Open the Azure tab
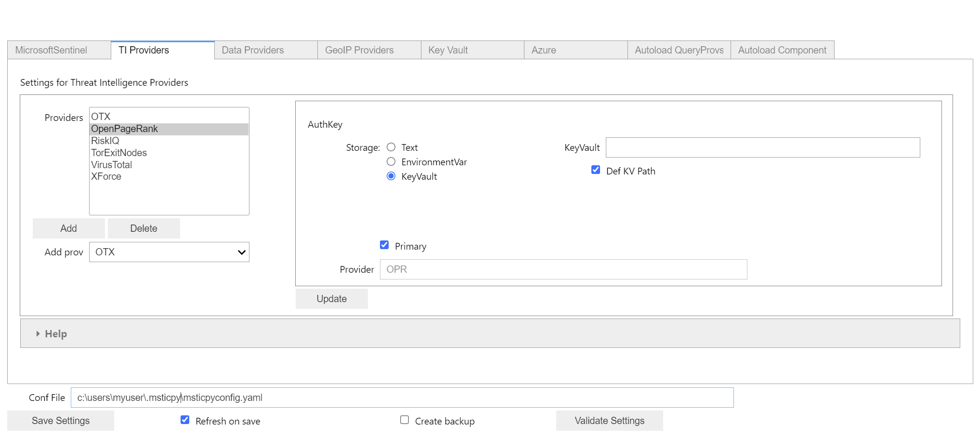Screen dimensions: 980x438 click(x=576, y=50)
